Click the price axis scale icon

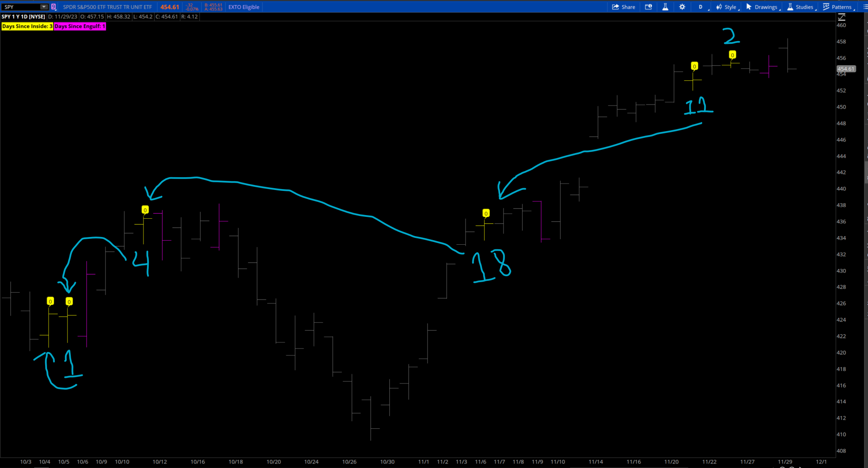(842, 17)
